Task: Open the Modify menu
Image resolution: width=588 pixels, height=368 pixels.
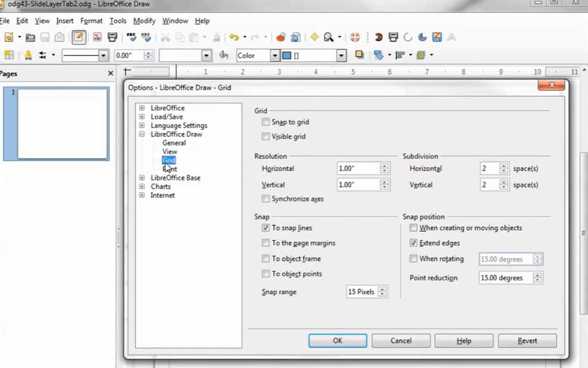Action: (144, 21)
